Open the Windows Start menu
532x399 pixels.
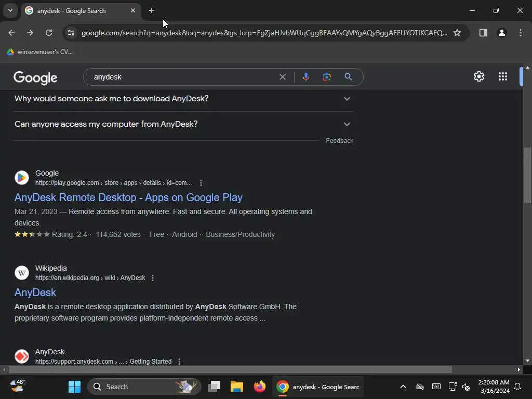pos(74,387)
